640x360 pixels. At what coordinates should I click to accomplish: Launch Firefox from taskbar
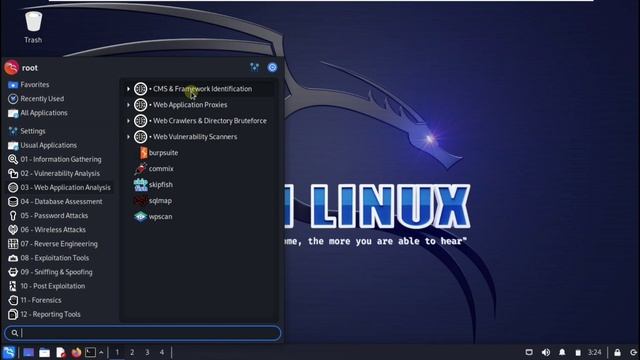(76, 352)
